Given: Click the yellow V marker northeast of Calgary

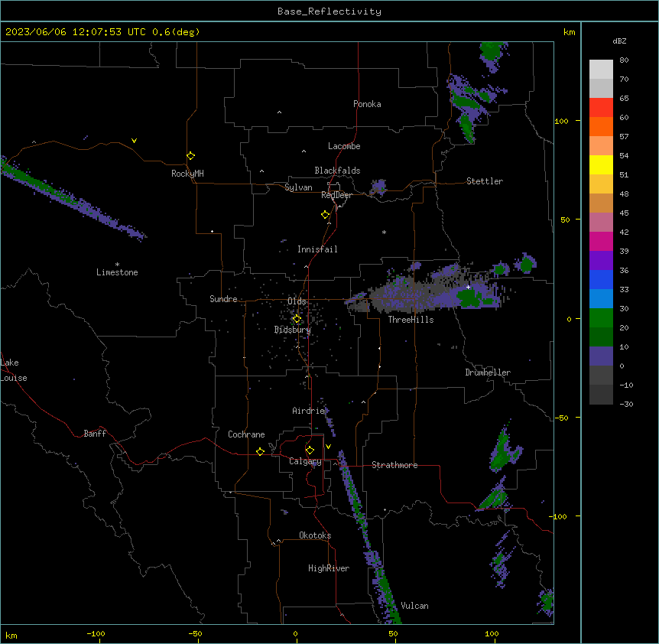Looking at the screenshot, I should click(x=328, y=447).
